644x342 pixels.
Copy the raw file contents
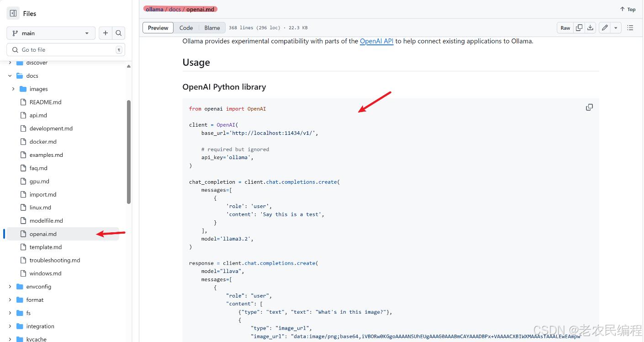tap(579, 27)
